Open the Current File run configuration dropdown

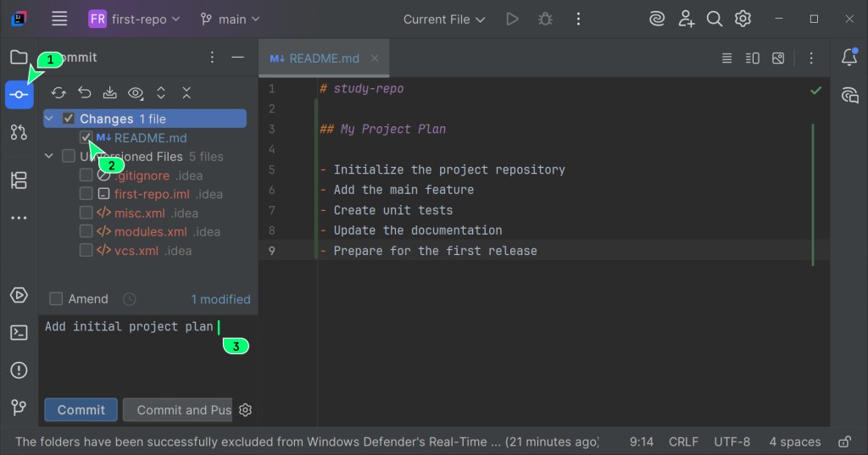point(444,19)
